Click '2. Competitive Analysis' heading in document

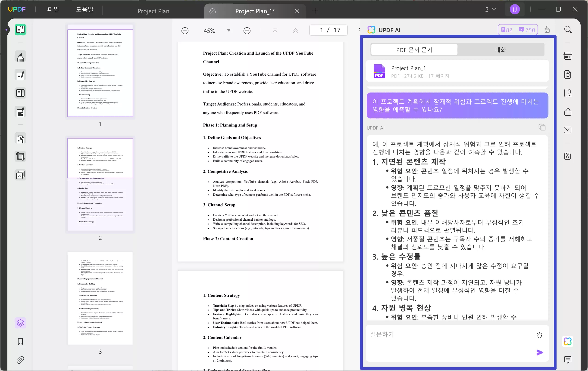tap(225, 171)
